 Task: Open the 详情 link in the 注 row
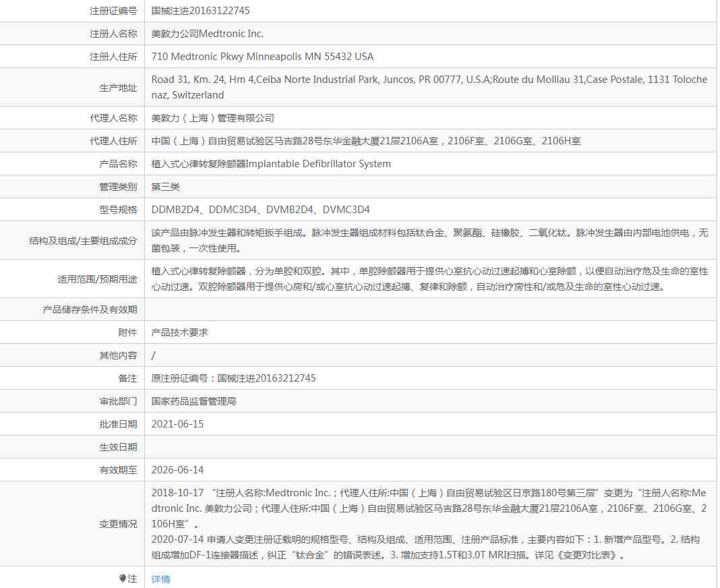[160, 579]
